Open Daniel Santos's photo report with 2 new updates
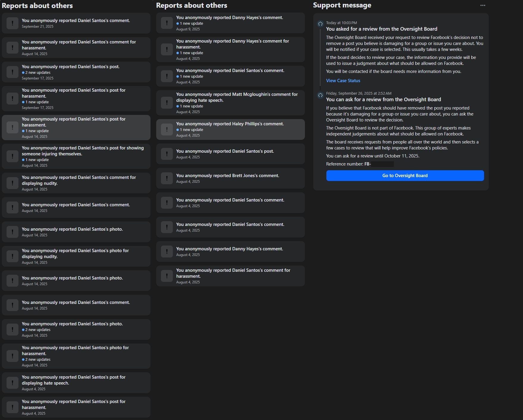The height and width of the screenshot is (420, 523). [x=76, y=330]
